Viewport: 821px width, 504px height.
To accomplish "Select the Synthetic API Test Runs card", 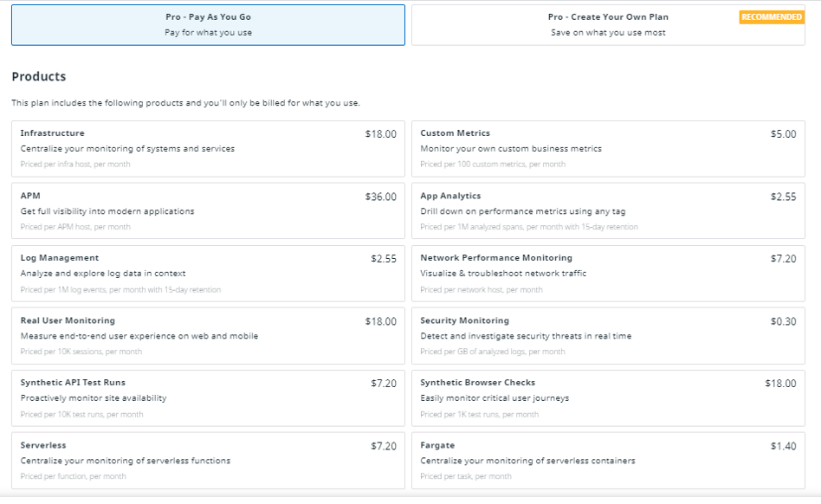I will click(208, 397).
